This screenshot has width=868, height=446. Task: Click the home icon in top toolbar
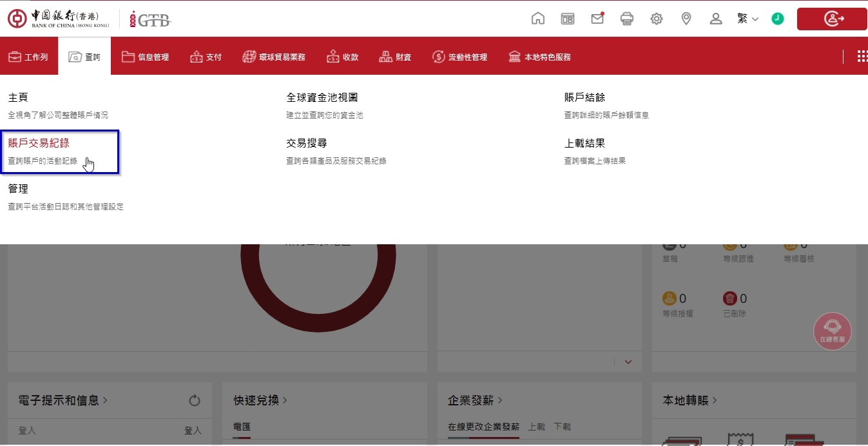pyautogui.click(x=537, y=19)
